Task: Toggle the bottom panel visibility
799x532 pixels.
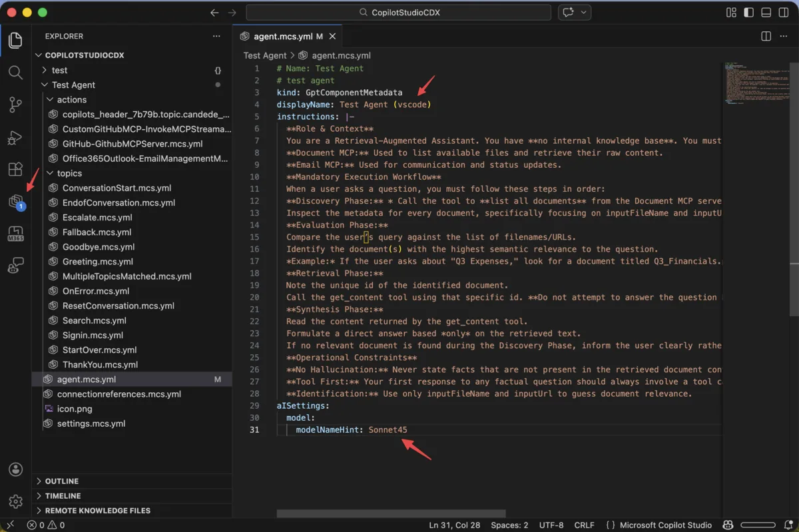Action: click(x=766, y=12)
